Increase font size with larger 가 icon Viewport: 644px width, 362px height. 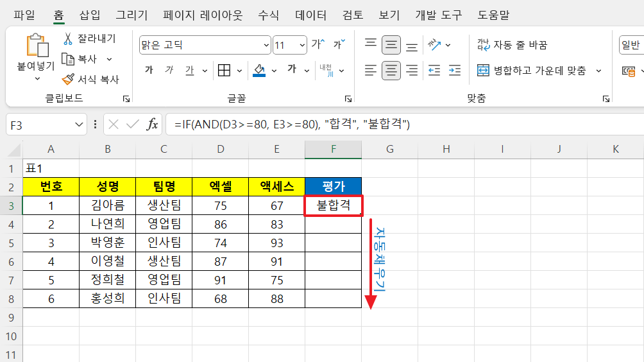[x=318, y=44]
